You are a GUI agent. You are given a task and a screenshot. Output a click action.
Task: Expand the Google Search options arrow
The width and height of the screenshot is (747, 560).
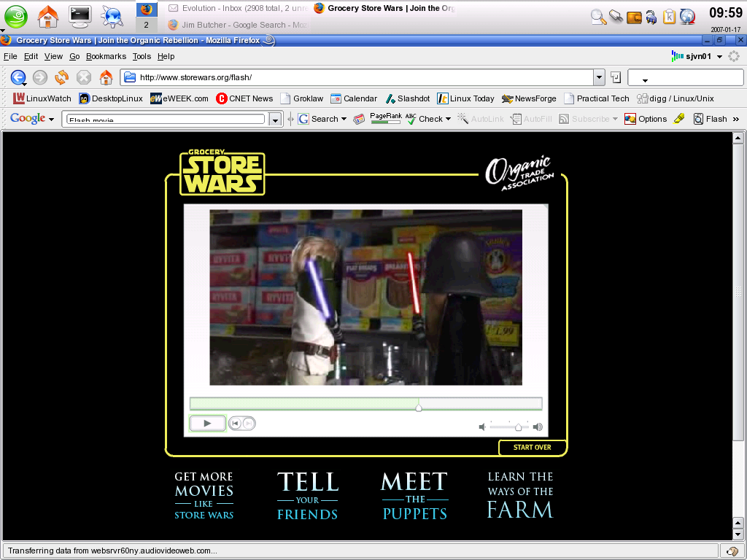344,119
